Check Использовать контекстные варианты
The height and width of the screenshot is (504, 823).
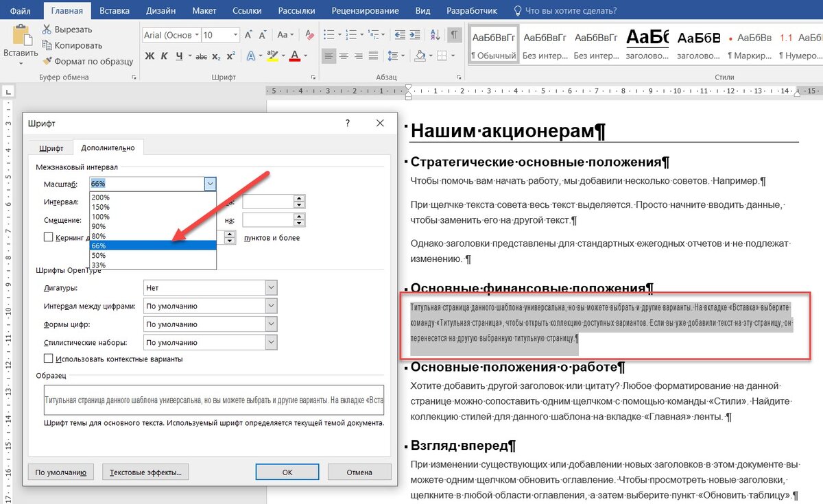point(49,359)
